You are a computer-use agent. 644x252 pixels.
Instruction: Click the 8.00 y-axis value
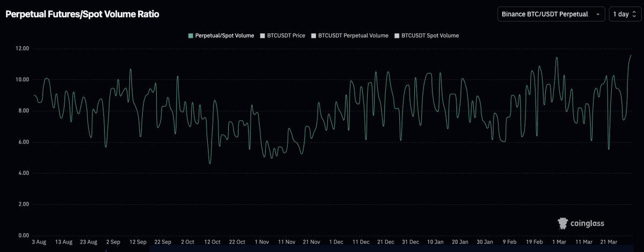tap(23, 111)
